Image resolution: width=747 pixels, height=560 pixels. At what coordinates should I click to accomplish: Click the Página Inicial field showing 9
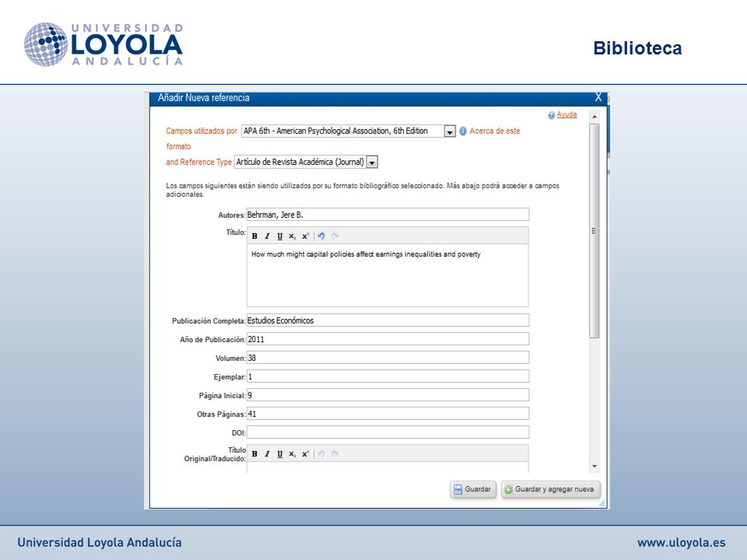tap(388, 395)
